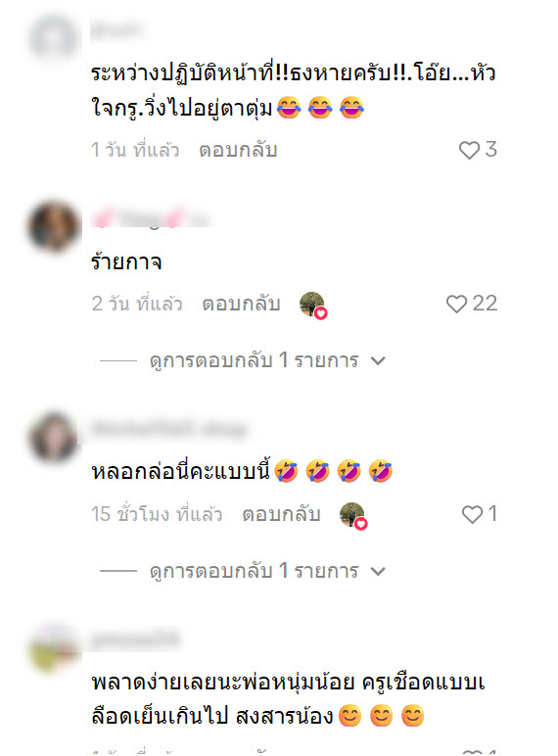The image size is (558, 756).
Task: Open avatar of หลอกล่อนี่คะแบบนี้ commenter
Action: tap(53, 438)
